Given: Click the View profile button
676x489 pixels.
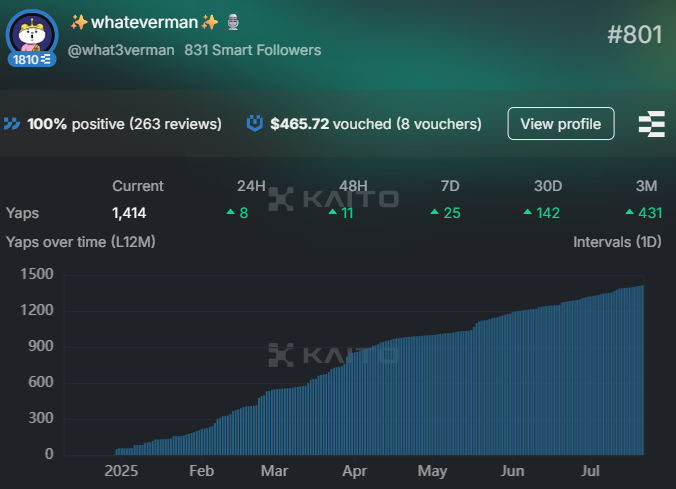Looking at the screenshot, I should pos(561,124).
